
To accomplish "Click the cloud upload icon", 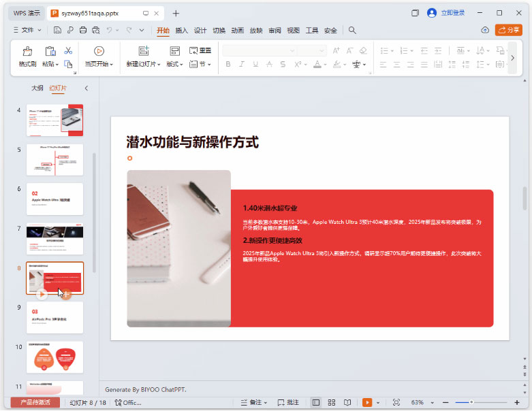I will [x=485, y=30].
